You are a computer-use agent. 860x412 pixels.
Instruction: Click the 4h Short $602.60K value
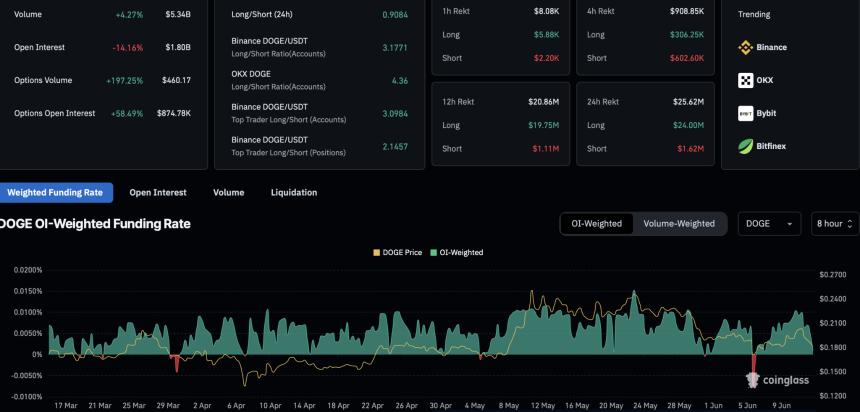687,58
